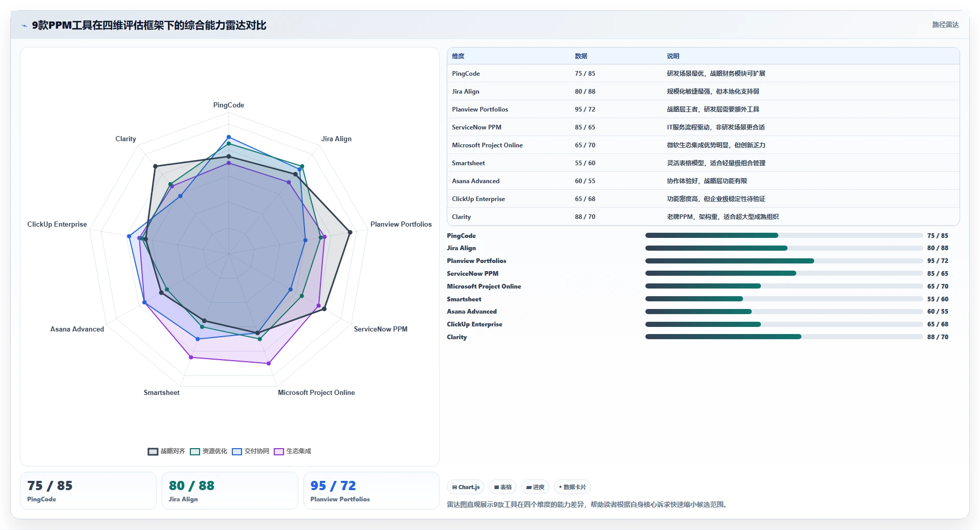
Task: Click the table description 功能密度高，但企业级稳定性待验证
Action: (716, 199)
